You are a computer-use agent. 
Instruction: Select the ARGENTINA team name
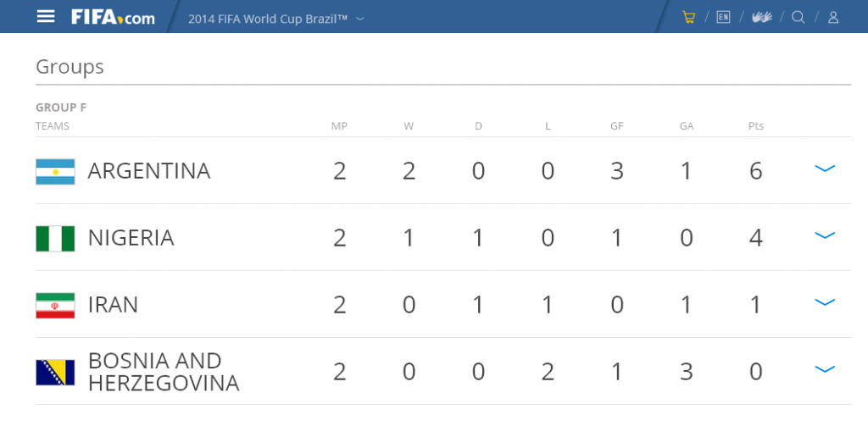(149, 171)
